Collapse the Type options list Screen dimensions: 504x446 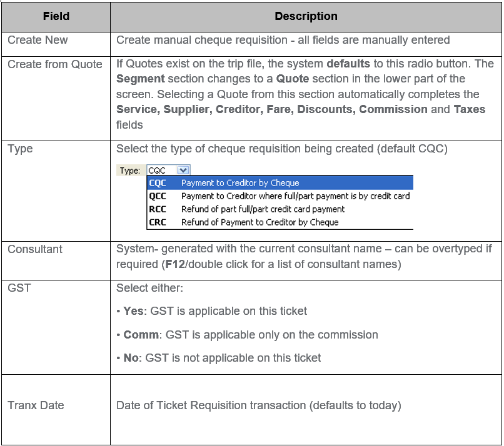(182, 169)
